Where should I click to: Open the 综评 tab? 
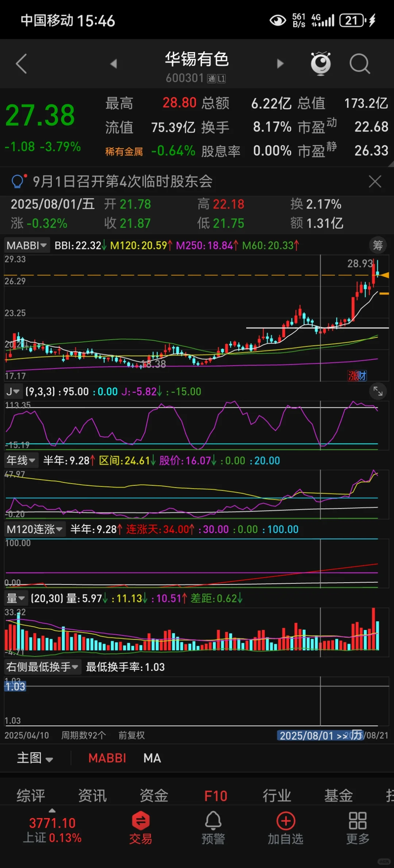point(31,795)
